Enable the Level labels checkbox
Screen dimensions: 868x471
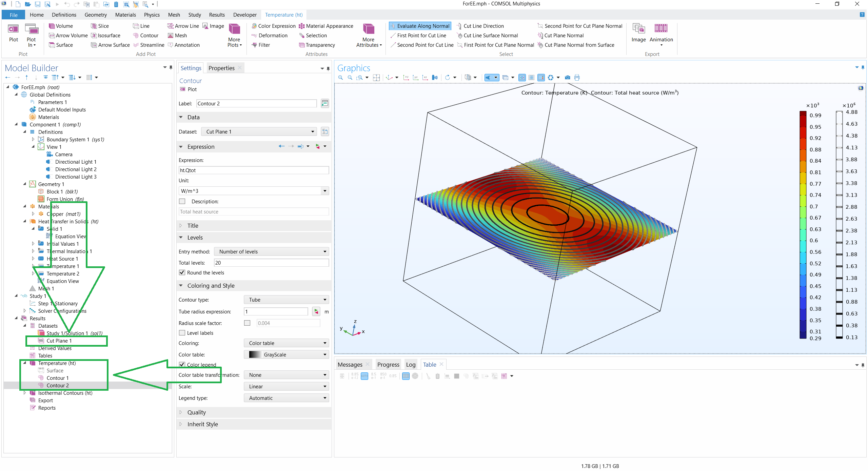(182, 333)
